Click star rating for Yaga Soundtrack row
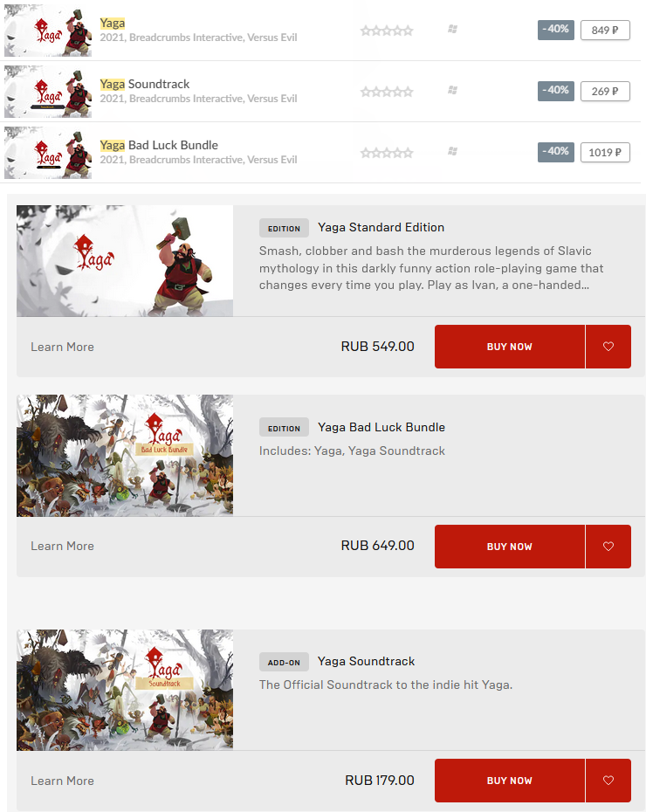Screen dimensions: 646x812 coord(387,92)
